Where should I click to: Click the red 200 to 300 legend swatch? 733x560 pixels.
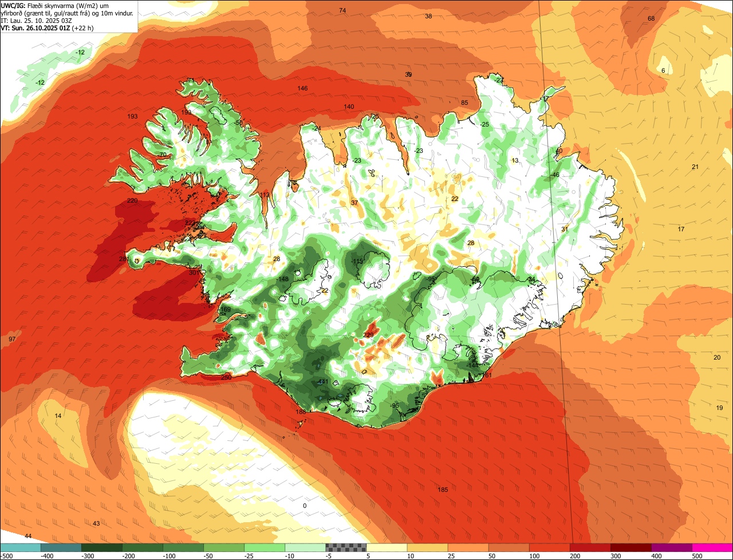590,547
